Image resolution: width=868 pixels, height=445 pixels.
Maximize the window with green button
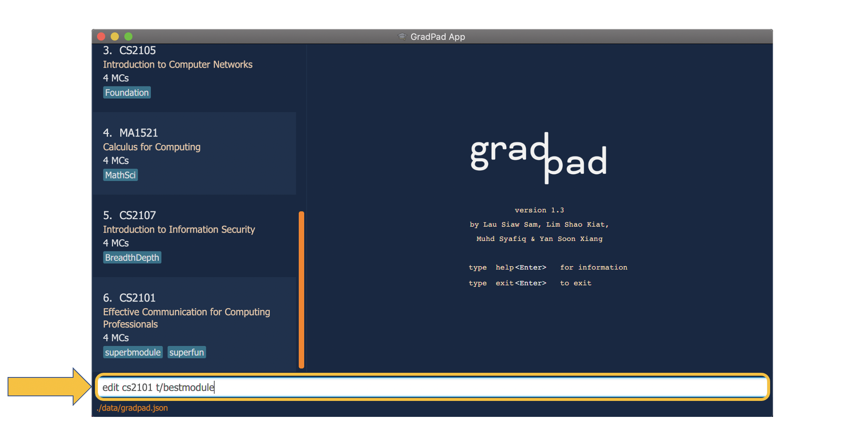point(129,37)
